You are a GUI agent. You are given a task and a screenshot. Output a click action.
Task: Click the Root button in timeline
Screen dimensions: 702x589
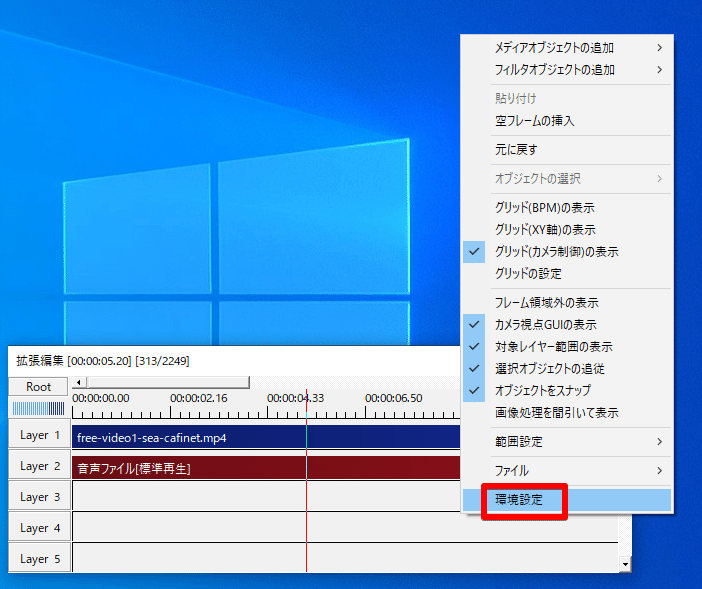pos(38,386)
